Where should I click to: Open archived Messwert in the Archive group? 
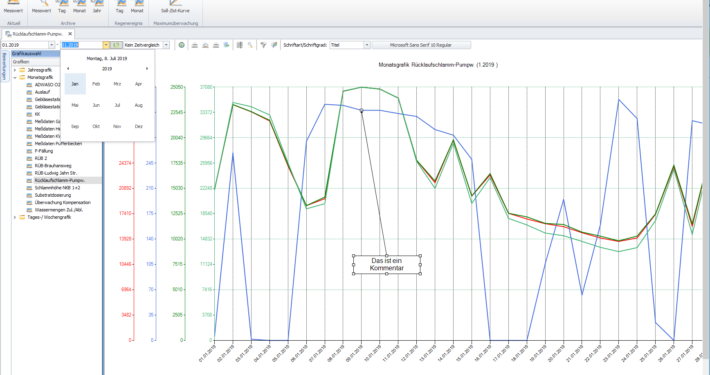41,7
